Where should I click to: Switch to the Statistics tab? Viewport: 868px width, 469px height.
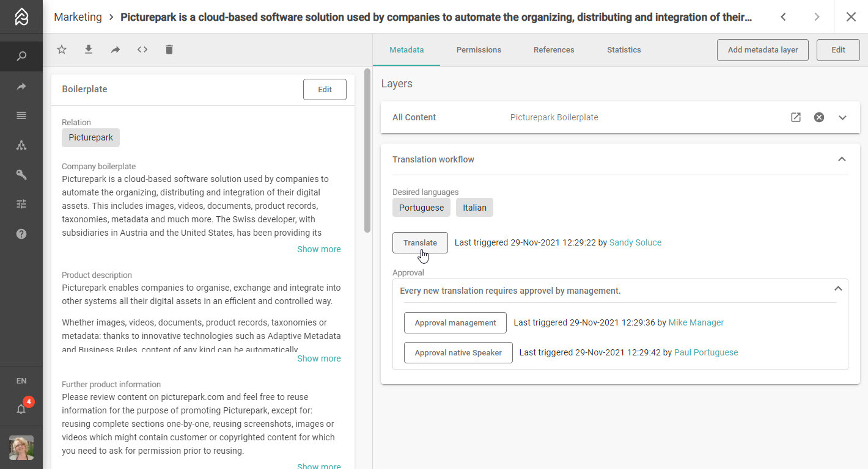click(x=624, y=49)
